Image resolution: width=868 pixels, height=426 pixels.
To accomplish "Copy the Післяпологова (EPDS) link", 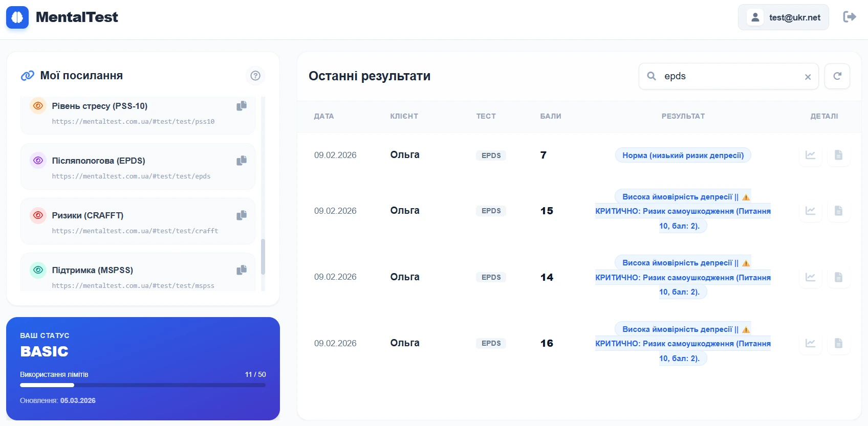I will pos(242,161).
